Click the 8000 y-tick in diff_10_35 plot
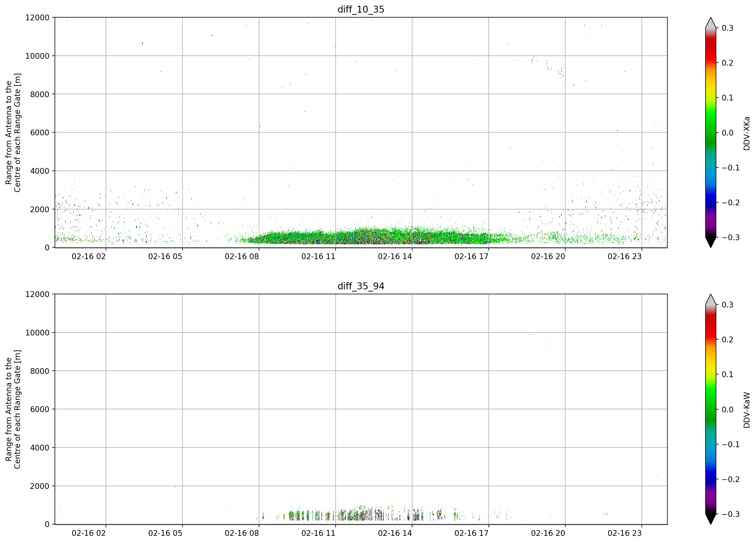This screenshot has width=756, height=543. 40,94
